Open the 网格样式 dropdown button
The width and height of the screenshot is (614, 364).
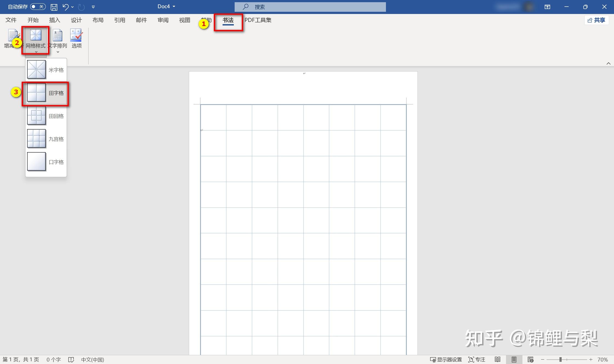[x=36, y=41]
